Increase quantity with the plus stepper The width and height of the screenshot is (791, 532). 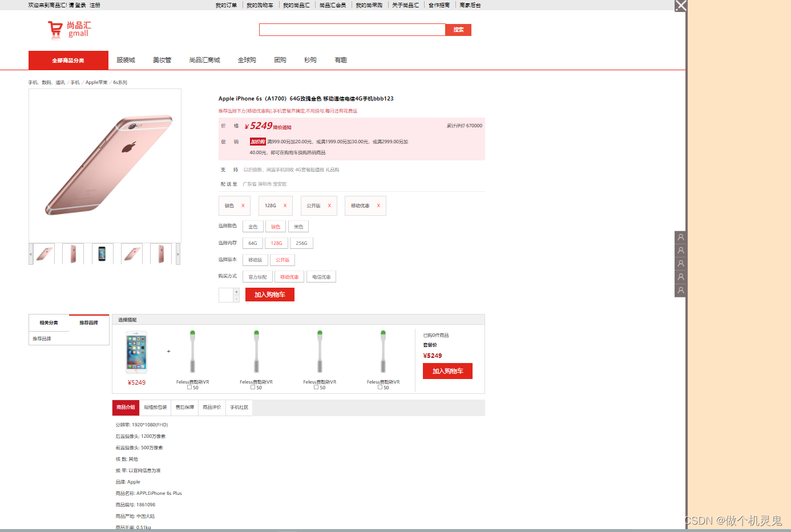click(236, 292)
